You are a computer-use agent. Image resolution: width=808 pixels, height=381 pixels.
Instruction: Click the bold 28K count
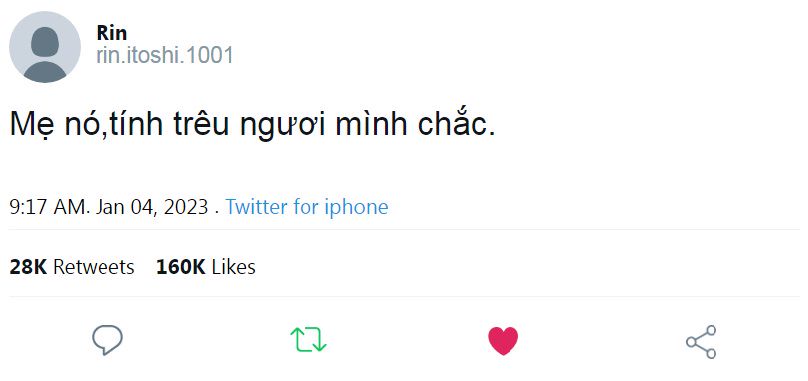coord(28,267)
